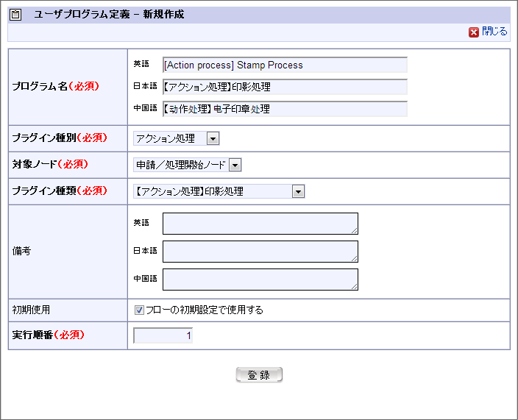The height and width of the screenshot is (420, 518).
Task: Click the Japanese 備考 textarea
Action: [260, 252]
